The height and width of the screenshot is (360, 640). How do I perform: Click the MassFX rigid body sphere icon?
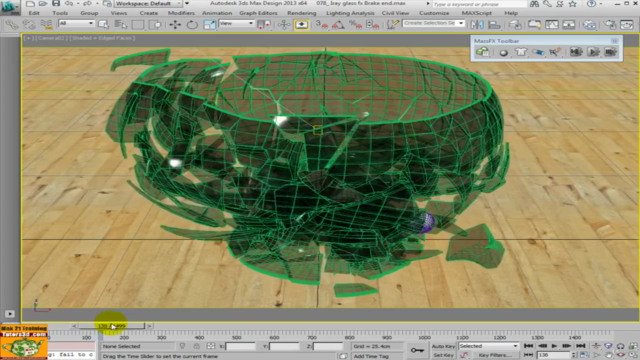(x=503, y=52)
